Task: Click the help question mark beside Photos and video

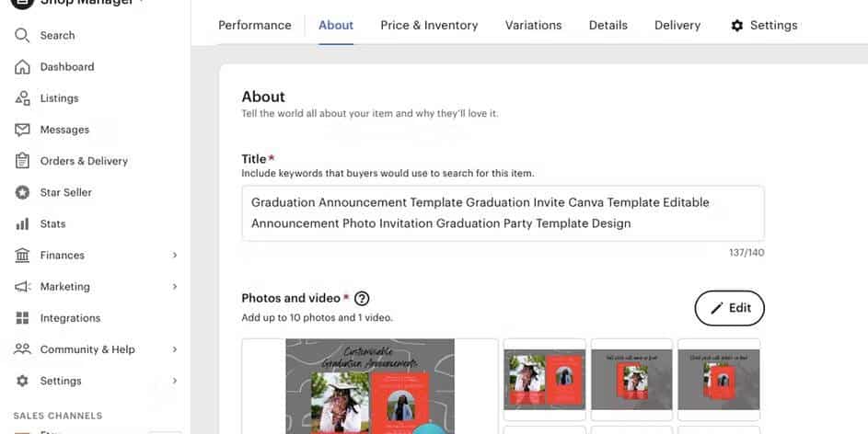Action: [x=362, y=298]
